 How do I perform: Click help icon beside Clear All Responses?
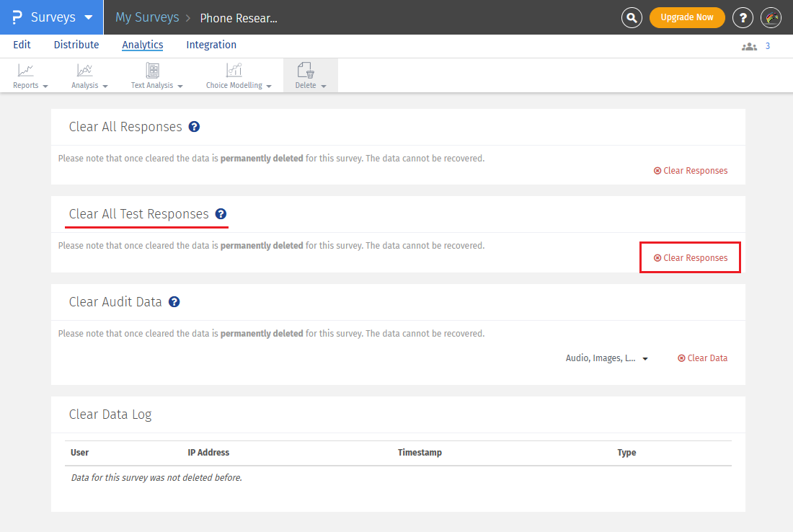coord(194,127)
